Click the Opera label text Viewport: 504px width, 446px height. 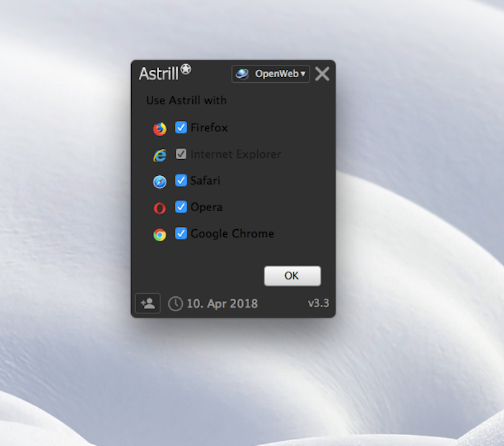coord(207,208)
